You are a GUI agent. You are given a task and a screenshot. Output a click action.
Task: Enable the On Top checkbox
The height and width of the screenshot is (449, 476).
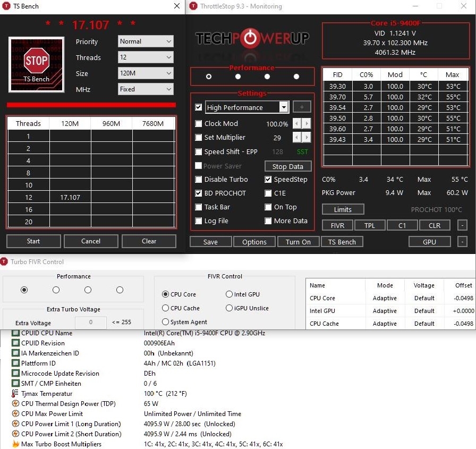268,207
